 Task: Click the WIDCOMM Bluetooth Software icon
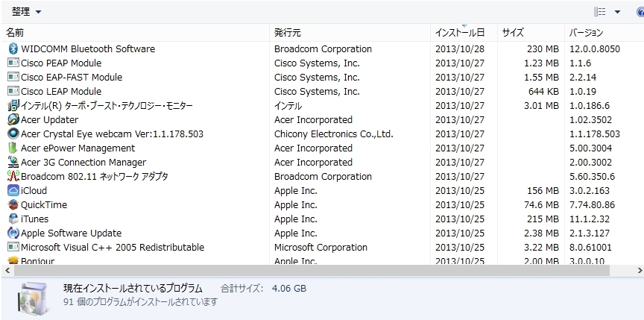(13, 49)
